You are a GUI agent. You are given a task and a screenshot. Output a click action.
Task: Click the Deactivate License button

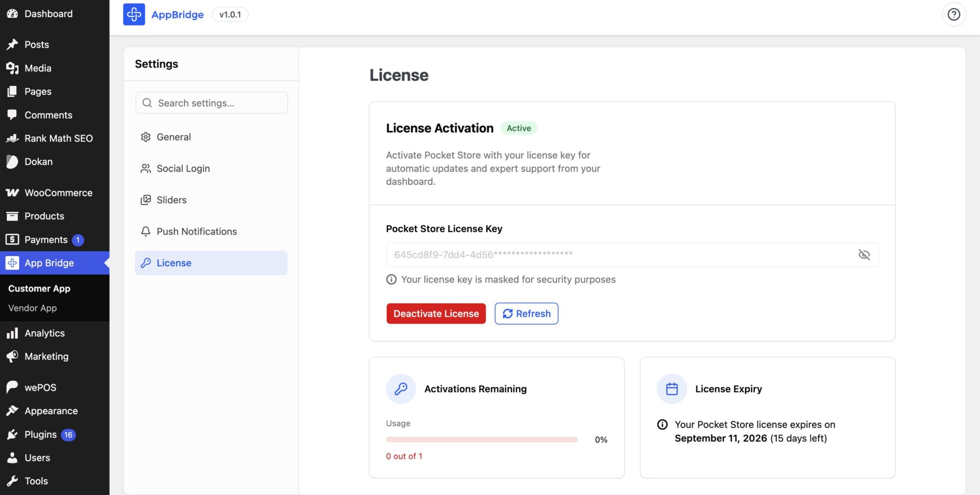pyautogui.click(x=436, y=314)
